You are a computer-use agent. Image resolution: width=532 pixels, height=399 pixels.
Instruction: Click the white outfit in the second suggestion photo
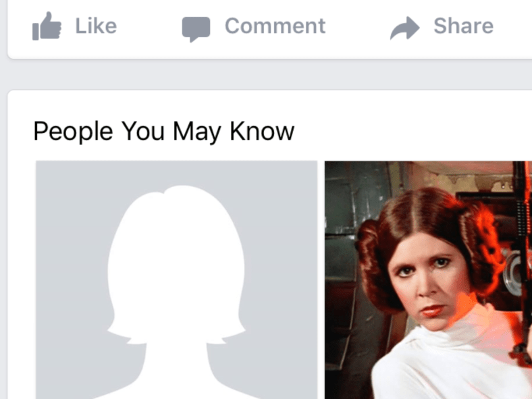tap(448, 363)
